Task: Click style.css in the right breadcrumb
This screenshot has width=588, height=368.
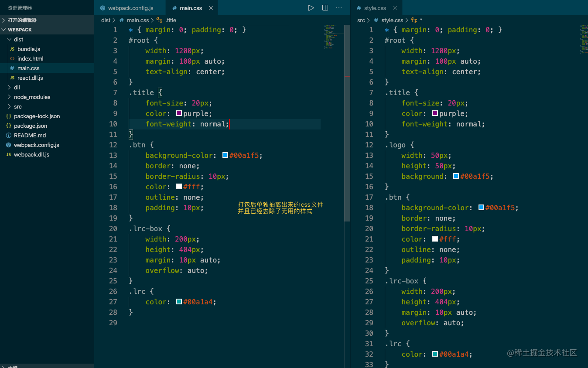Action: click(392, 20)
